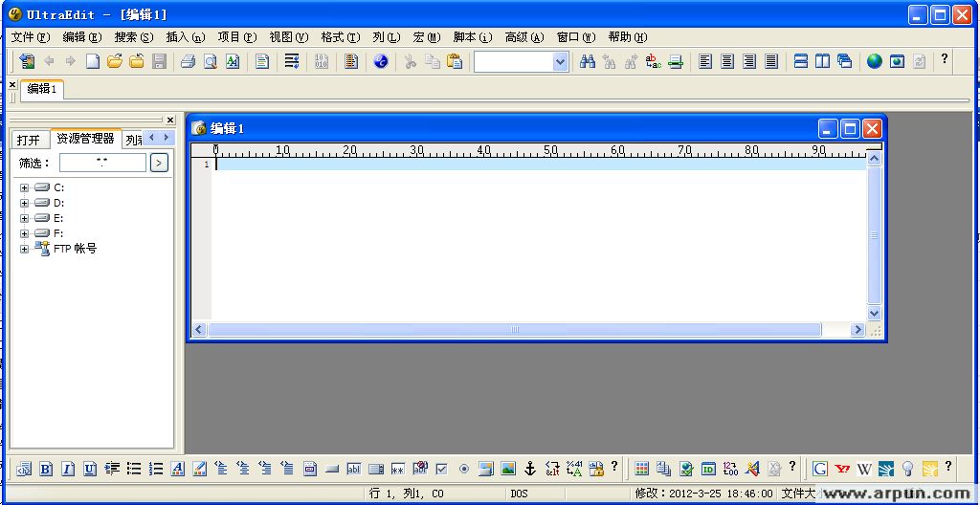Click the scissors Cut icon
The image size is (980, 505).
(410, 61)
